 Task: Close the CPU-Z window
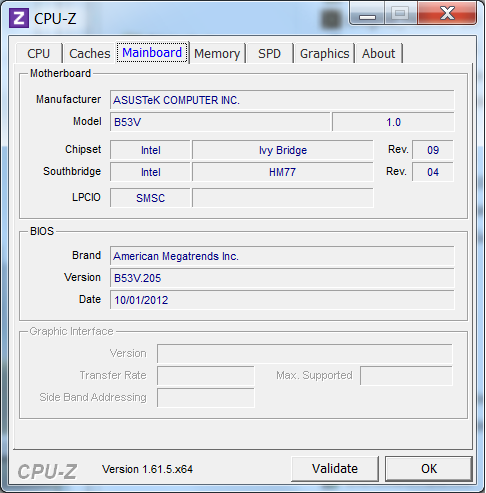[x=447, y=14]
